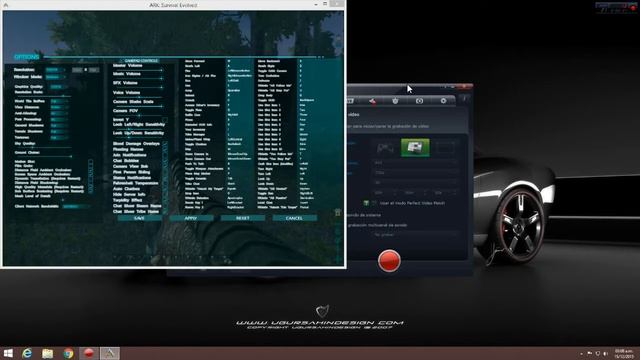640x360 pixels.
Task: Open the Anti-Aliasing dropdown
Action: coord(59,113)
